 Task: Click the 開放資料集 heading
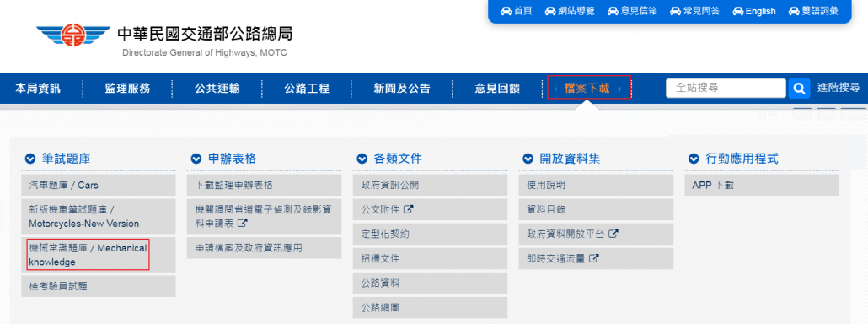tap(570, 159)
